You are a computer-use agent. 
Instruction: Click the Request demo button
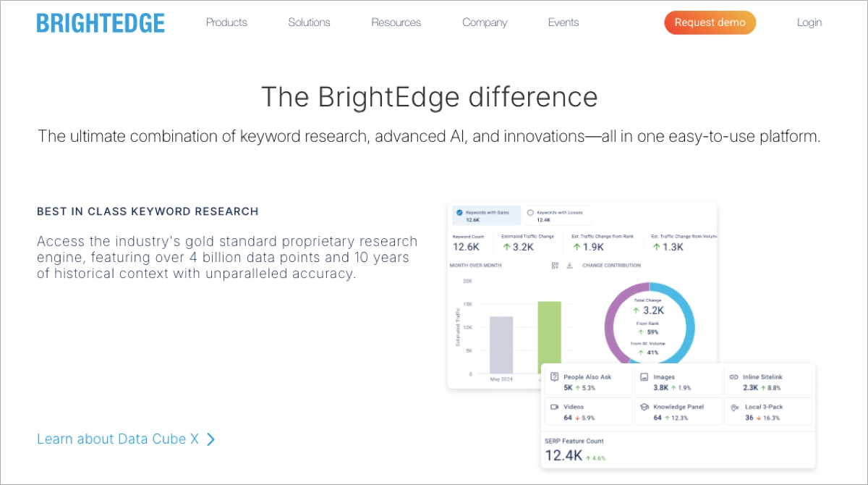710,22
